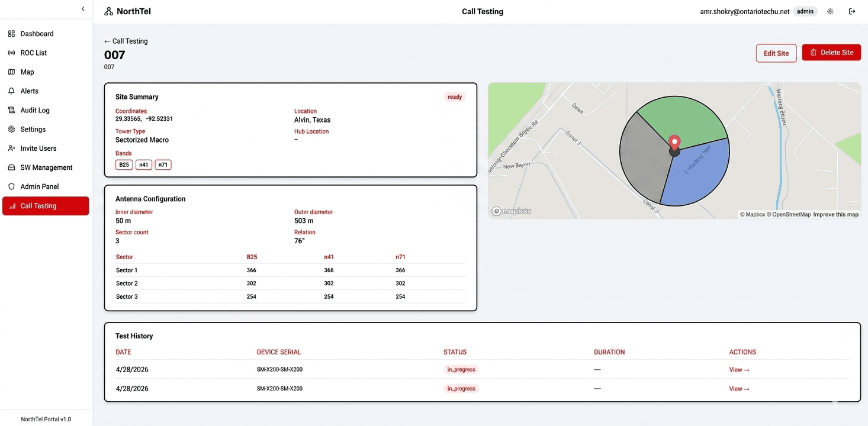Click the amr.shokry@ontariotechu.net account email
Screen dimensions: 868x426
pos(745,11)
